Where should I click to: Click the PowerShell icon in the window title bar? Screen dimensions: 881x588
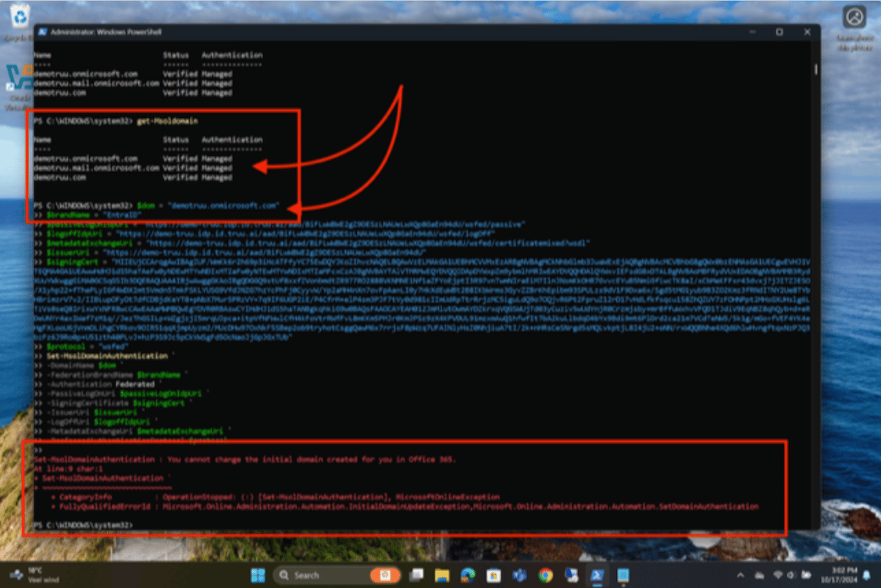(42, 32)
